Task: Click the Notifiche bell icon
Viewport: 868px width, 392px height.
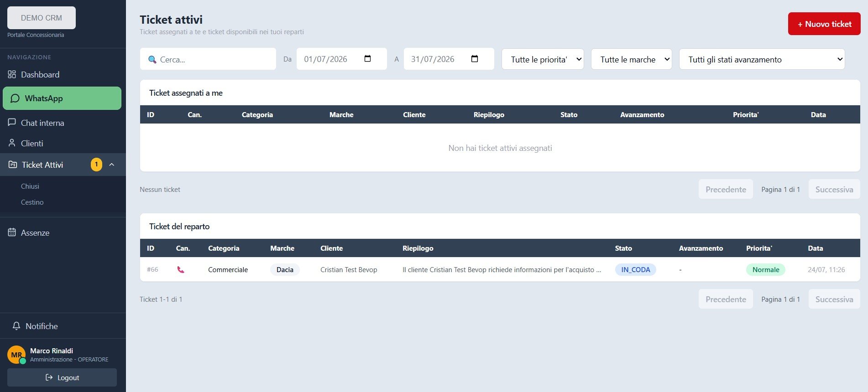Action: [16, 326]
